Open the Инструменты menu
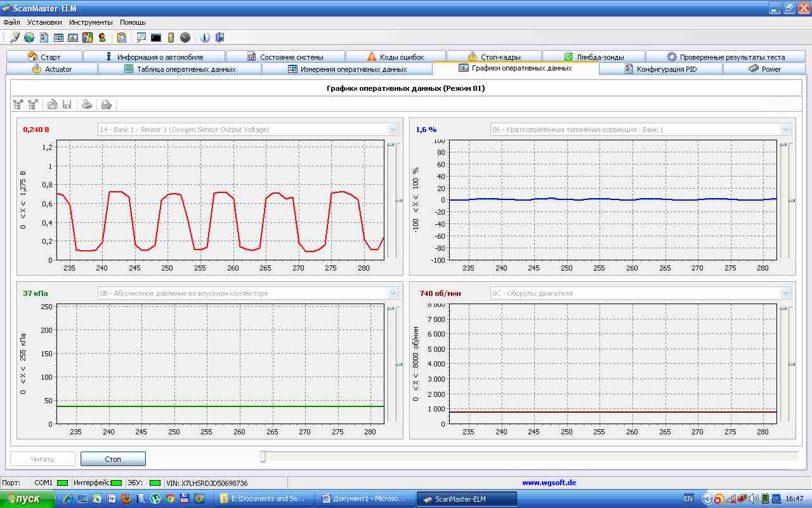The image size is (812, 508). (x=91, y=22)
